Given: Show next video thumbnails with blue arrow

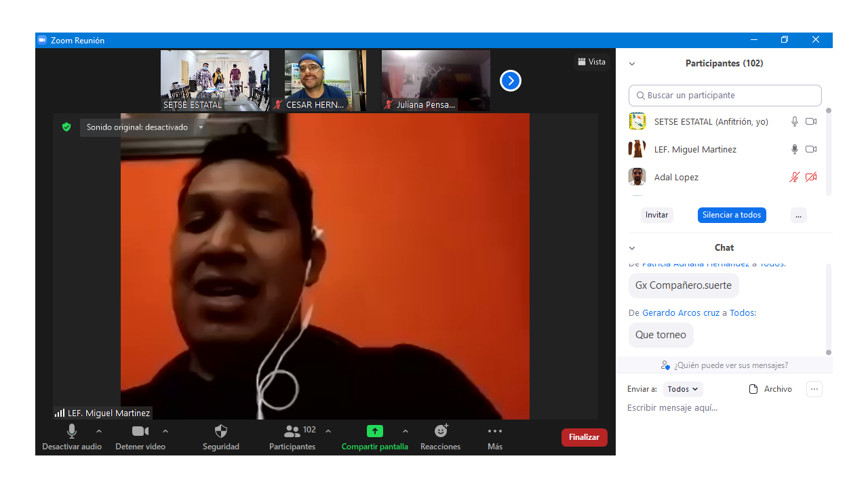Looking at the screenshot, I should pos(511,81).
